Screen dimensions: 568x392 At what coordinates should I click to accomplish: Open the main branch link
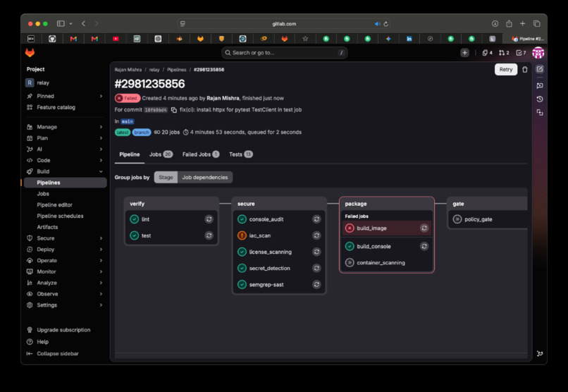tap(127, 121)
